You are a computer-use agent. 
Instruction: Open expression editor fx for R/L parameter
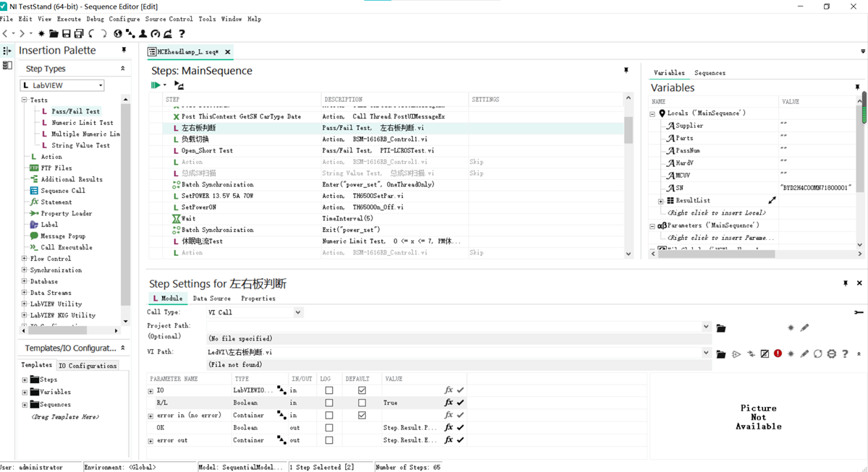coord(448,403)
